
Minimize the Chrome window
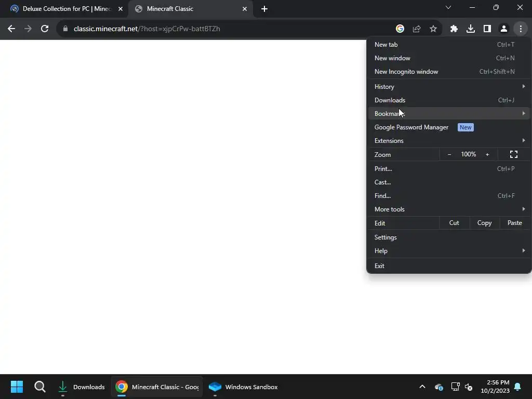click(472, 7)
